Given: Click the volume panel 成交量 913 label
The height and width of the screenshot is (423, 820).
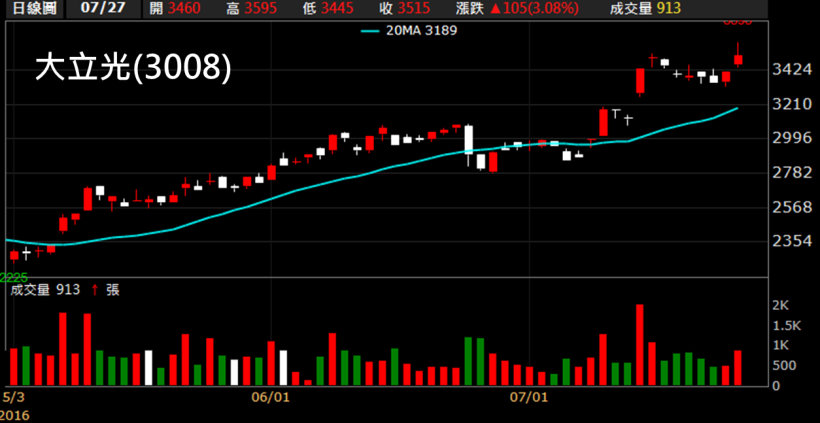Looking at the screenshot, I should click(x=45, y=290).
